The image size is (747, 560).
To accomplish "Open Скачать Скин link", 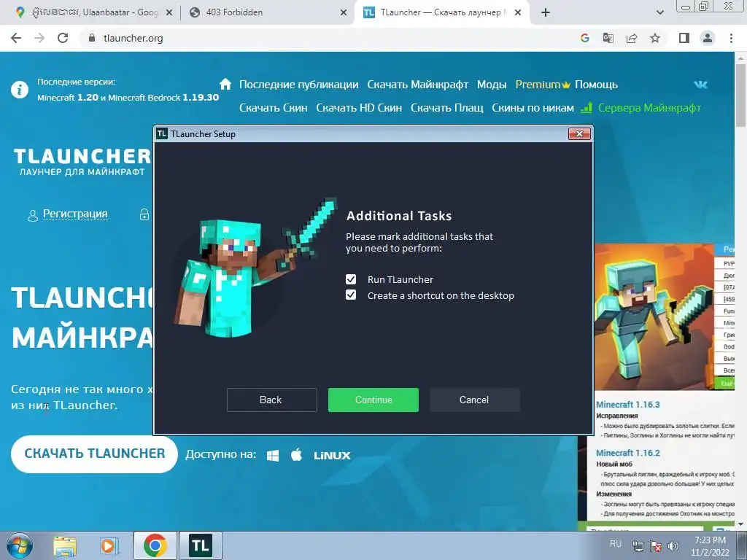I will pyautogui.click(x=273, y=108).
